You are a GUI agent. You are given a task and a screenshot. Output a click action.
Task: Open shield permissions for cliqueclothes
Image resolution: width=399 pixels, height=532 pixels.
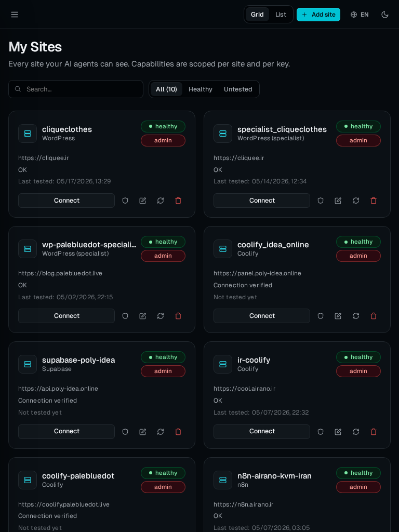125,201
